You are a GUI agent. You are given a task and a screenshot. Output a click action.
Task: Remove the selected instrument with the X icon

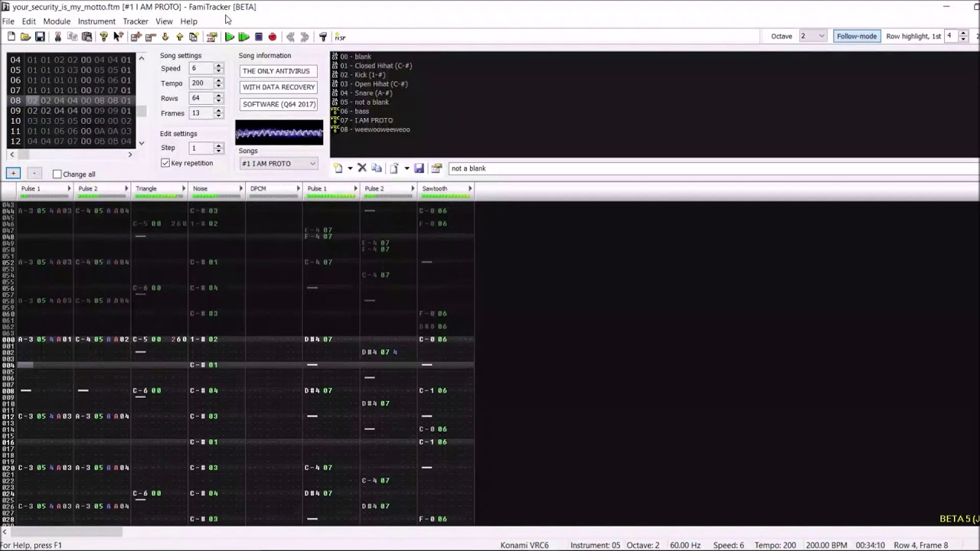[362, 168]
